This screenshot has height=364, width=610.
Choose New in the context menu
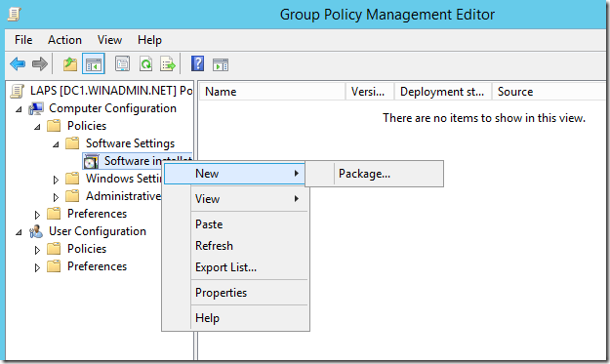(234, 174)
